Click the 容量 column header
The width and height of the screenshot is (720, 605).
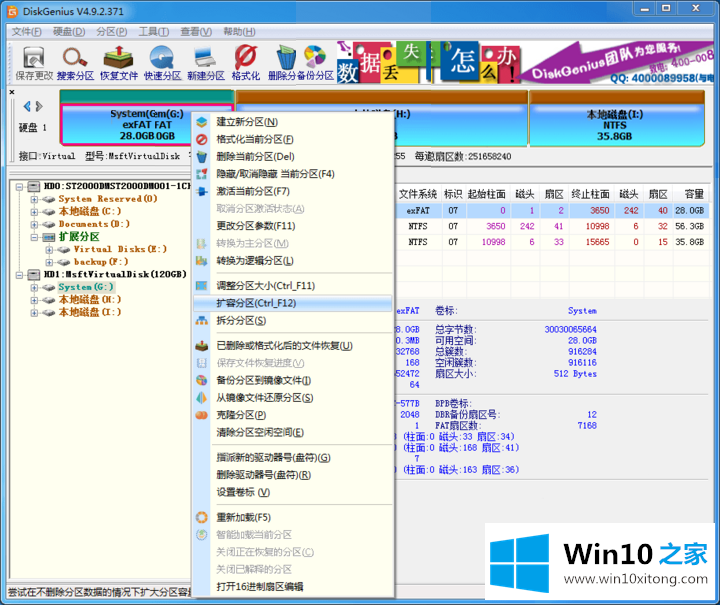(x=692, y=194)
